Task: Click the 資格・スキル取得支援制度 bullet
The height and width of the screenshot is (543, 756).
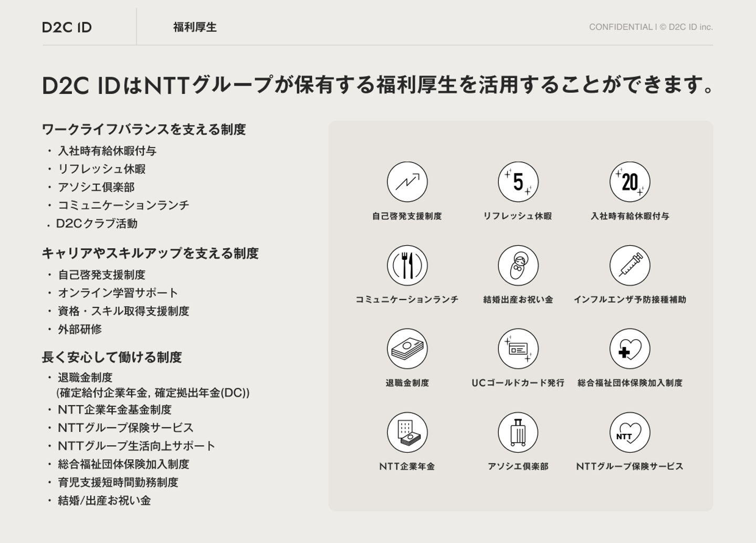Action: click(x=123, y=311)
